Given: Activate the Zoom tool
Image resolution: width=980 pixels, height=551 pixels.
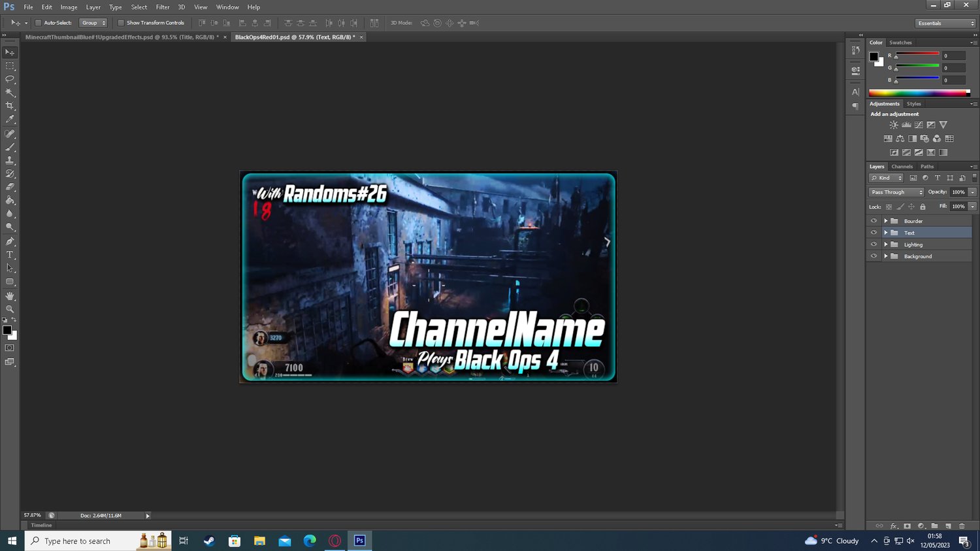Looking at the screenshot, I should 10,309.
